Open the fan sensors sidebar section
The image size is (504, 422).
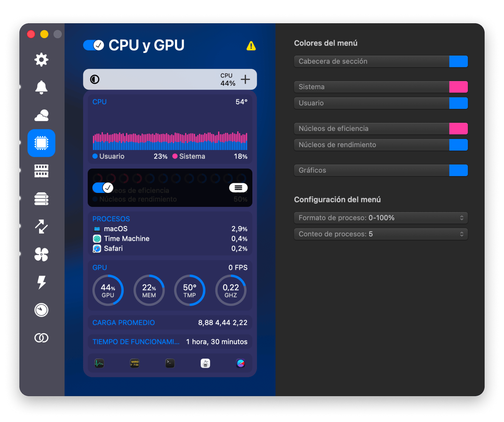pos(41,254)
